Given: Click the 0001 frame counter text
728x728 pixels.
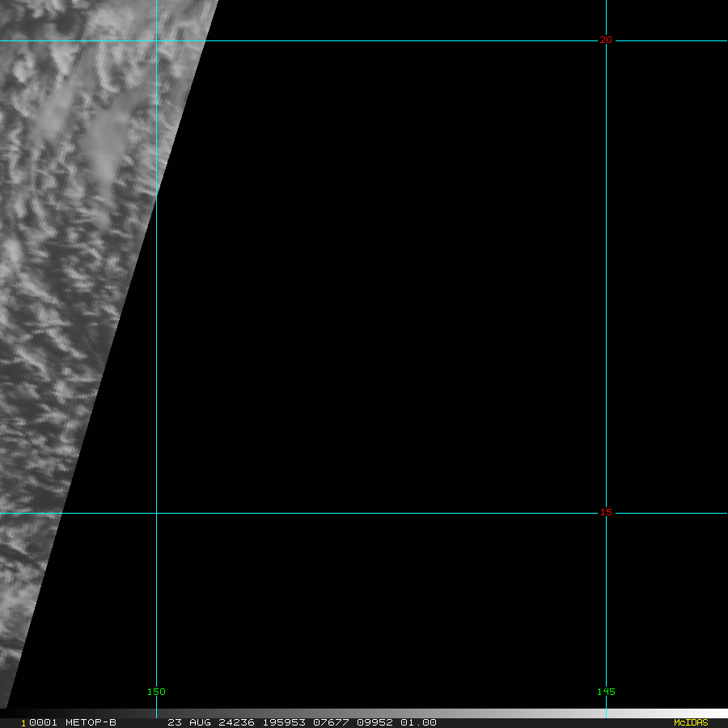Looking at the screenshot, I should click(43, 722).
